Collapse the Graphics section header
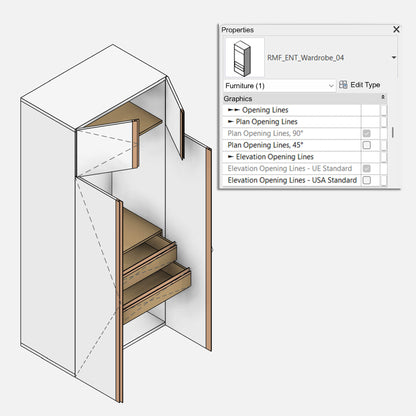416x416 pixels. tap(304, 99)
